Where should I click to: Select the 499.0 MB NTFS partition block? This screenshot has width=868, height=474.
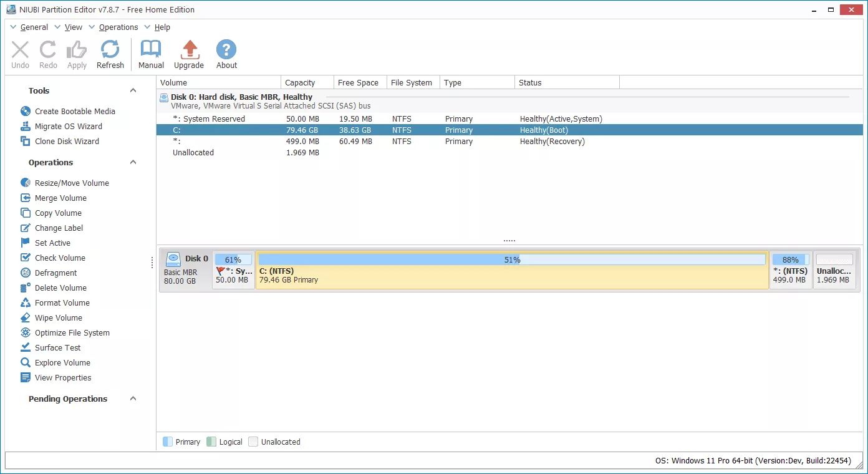pyautogui.click(x=791, y=270)
